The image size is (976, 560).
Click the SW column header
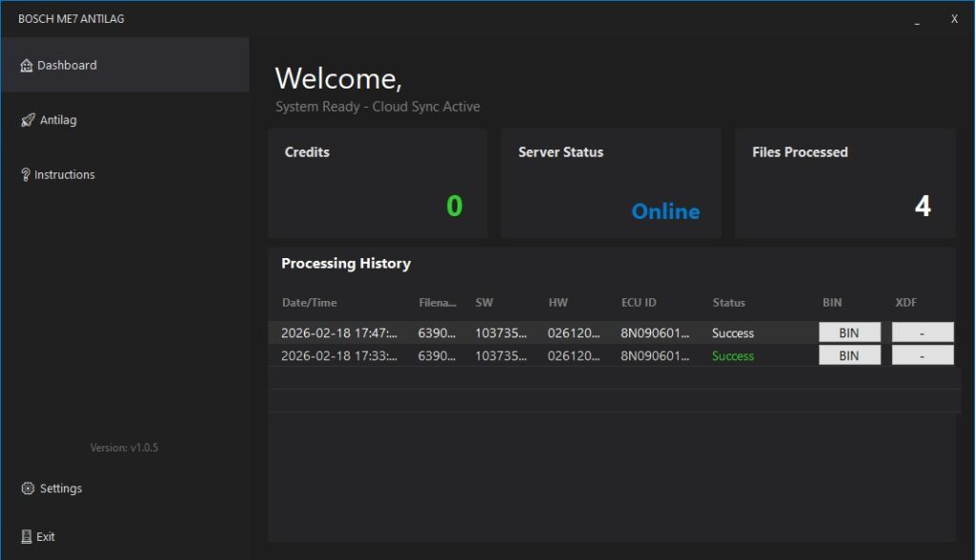click(x=484, y=303)
